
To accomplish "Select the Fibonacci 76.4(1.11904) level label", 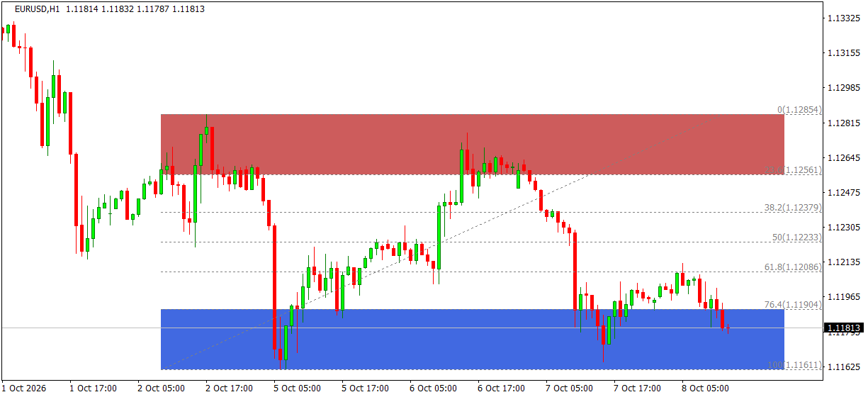I will (x=793, y=304).
